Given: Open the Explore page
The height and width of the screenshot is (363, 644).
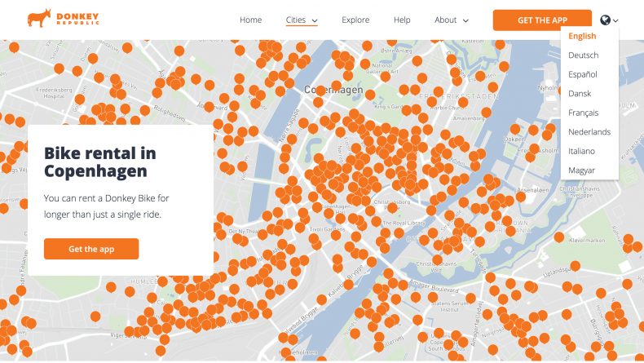Looking at the screenshot, I should (355, 20).
